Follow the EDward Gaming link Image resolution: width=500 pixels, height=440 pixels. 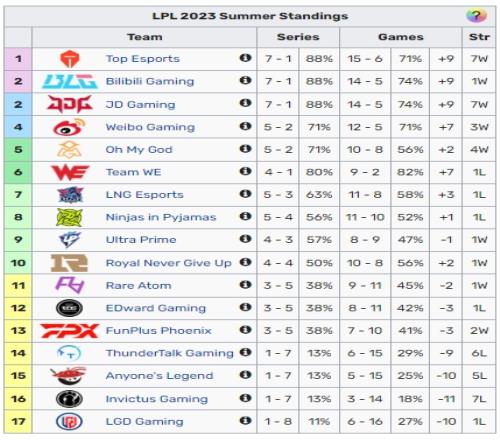point(156,308)
